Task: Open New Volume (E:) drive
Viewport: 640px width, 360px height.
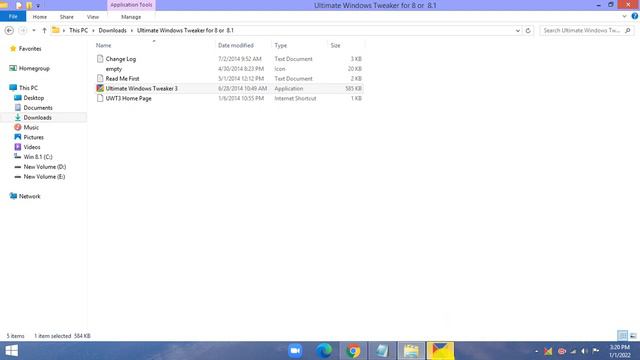Action: 44,177
